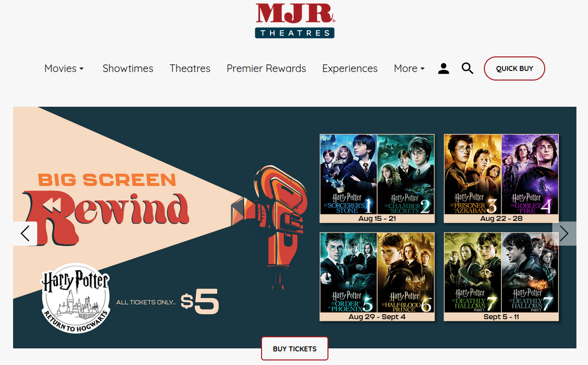This screenshot has height=365, width=588.
Task: Select the Deathly Hallows Part 2 poster
Action: (530, 273)
